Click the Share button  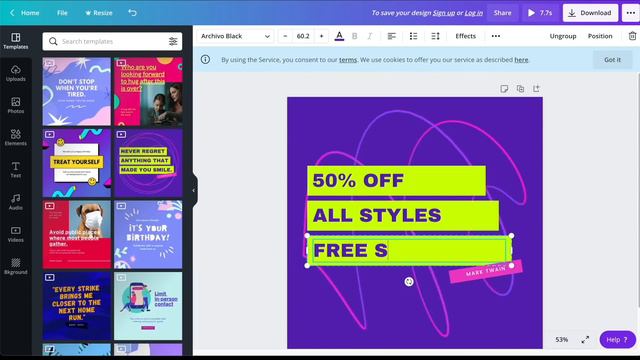[502, 13]
